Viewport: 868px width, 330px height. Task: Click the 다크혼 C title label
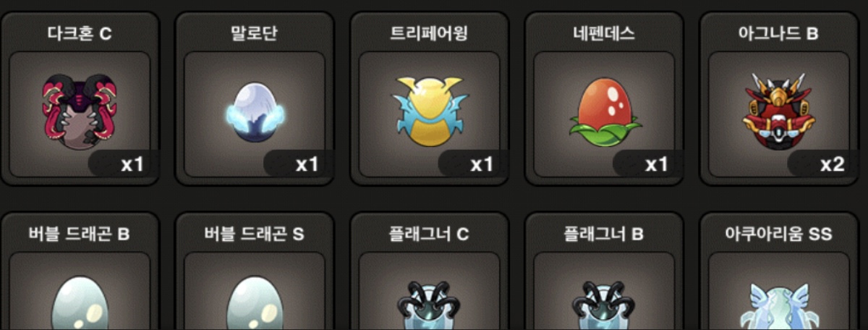click(80, 34)
